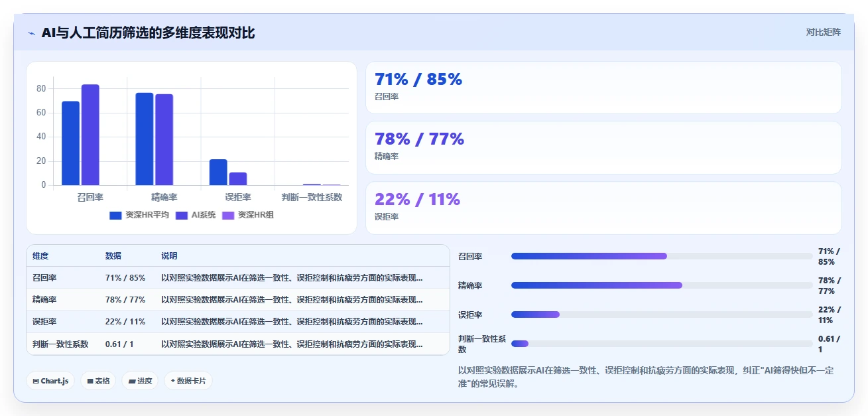
Task: Click the y-axis tick label 80
Action: (x=41, y=88)
